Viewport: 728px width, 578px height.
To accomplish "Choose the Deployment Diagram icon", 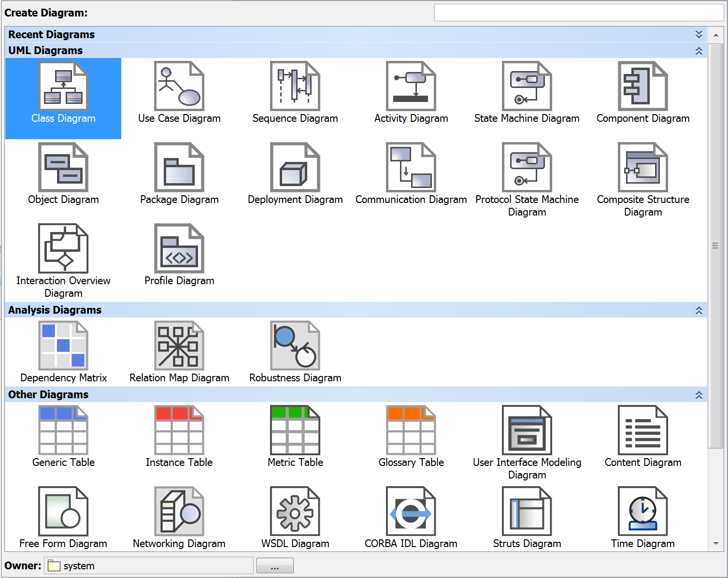I will click(x=295, y=167).
